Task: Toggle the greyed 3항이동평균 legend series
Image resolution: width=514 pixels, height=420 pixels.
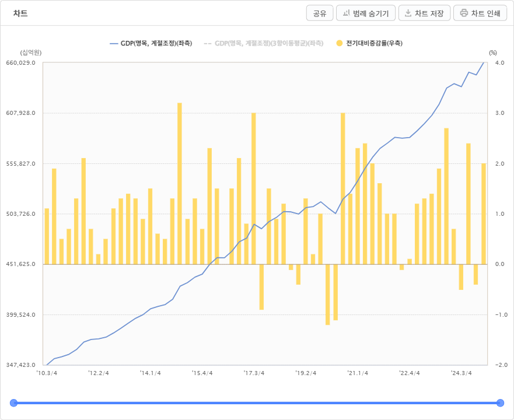Action: click(x=264, y=43)
